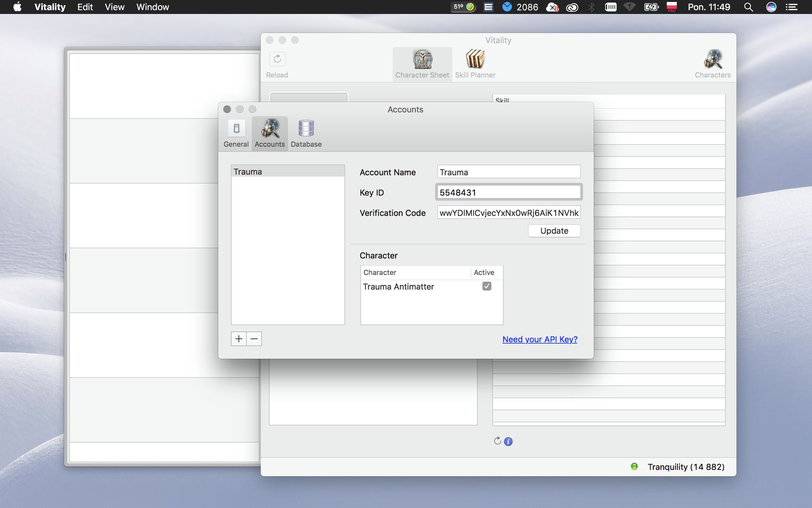Open the Skill Planner view
Screen dimensions: 812x508
(x=475, y=64)
